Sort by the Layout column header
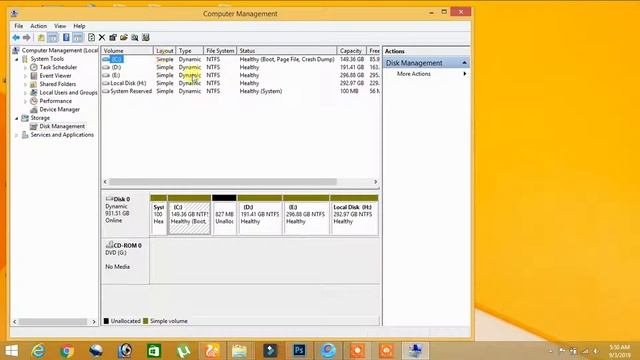 165,51
